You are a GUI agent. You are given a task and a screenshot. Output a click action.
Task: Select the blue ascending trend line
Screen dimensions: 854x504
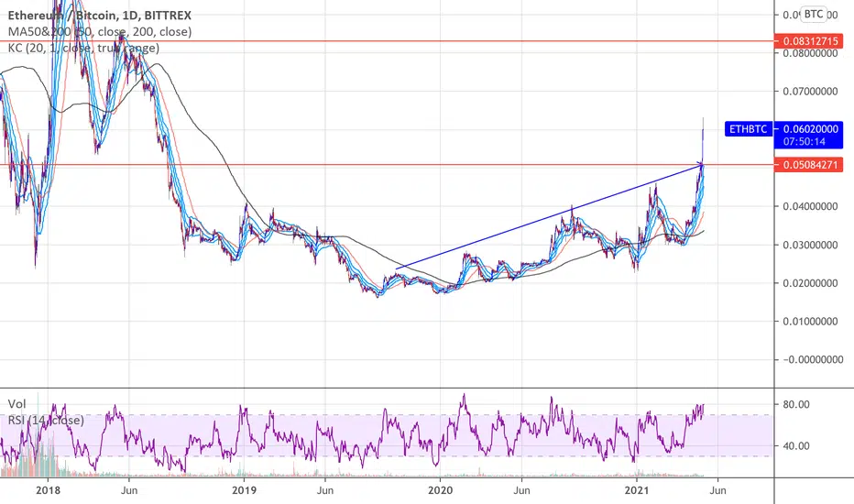click(x=547, y=216)
